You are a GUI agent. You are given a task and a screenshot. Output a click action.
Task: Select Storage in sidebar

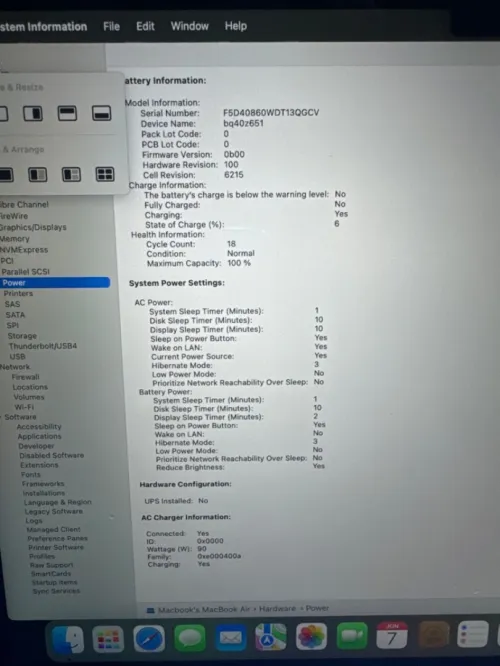tap(22, 336)
